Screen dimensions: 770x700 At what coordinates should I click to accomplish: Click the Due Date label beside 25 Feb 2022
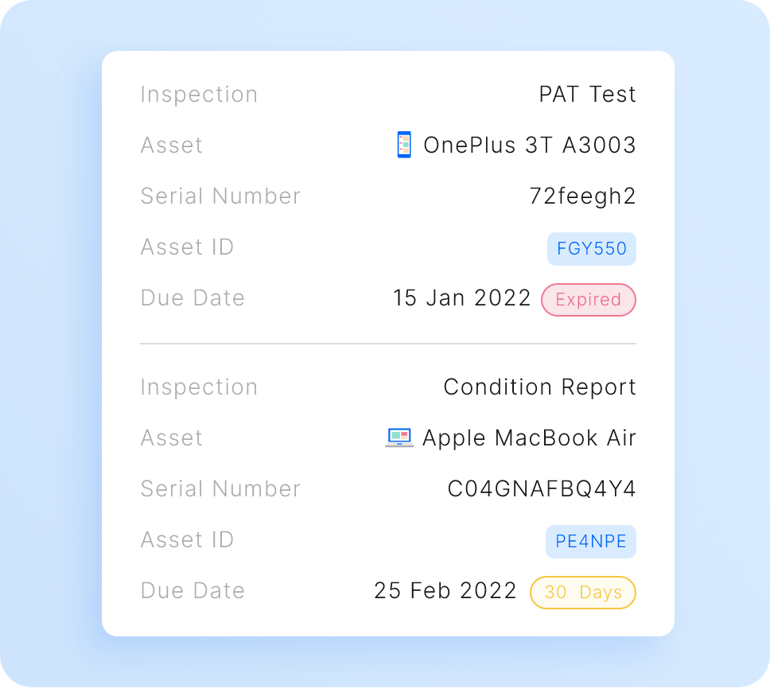point(192,591)
